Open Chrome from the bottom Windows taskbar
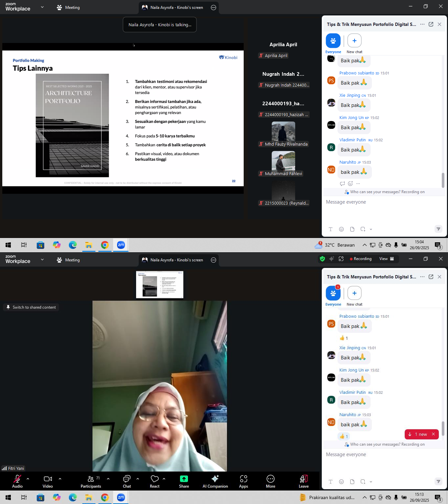Image resolution: width=448 pixels, height=504 pixels. pos(105,497)
